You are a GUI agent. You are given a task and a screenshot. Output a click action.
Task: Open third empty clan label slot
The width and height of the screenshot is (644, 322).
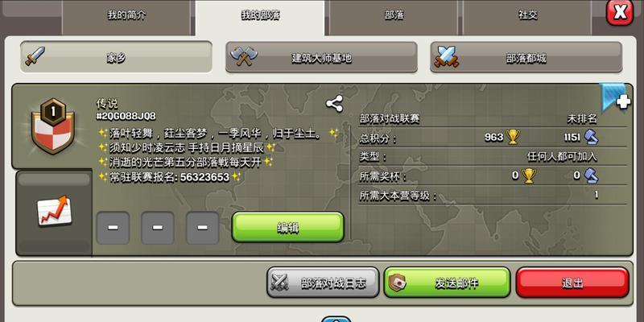coord(203,228)
